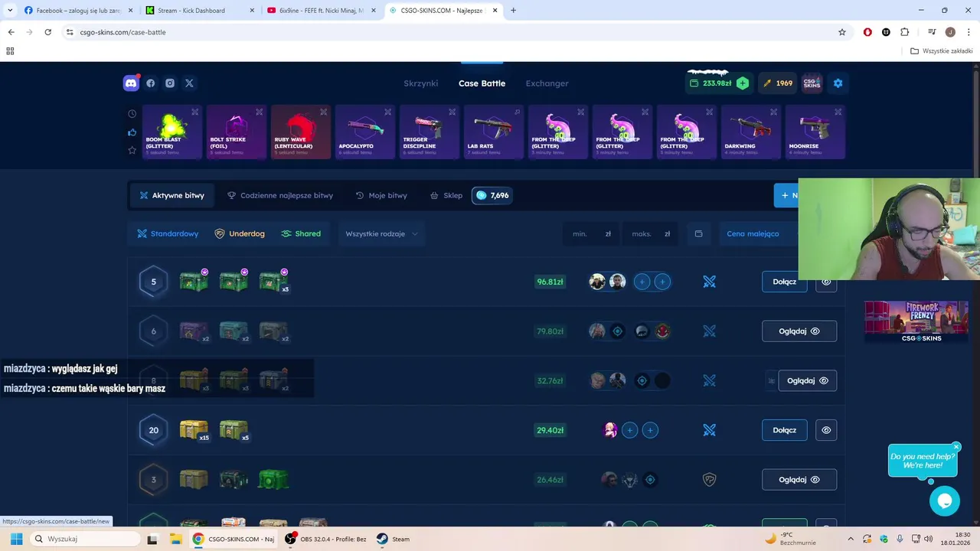Reload the page in Chrome
This screenshot has width=980, height=551.
tap(47, 32)
